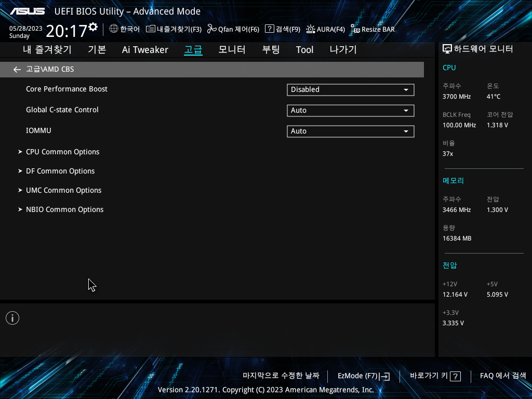Click +5V reading 5.095 V
The width and height of the screenshot is (532, 399).
[497, 295]
